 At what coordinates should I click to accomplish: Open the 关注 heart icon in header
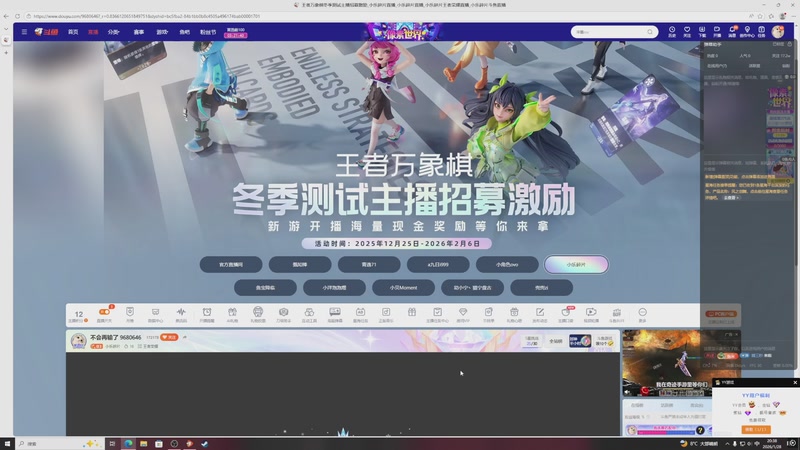coord(687,32)
